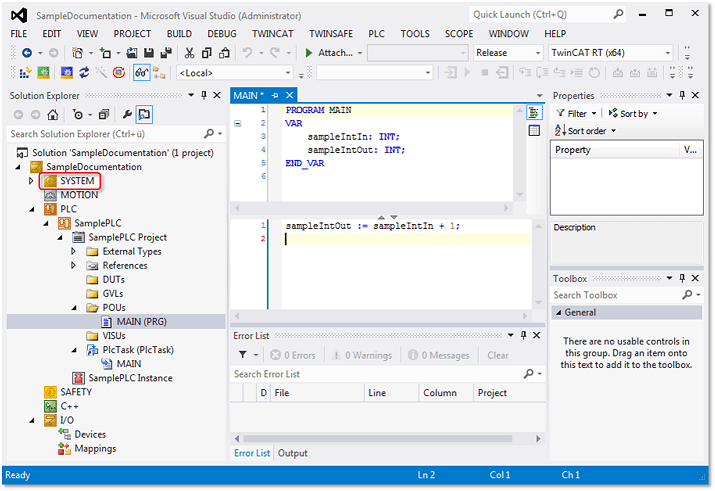Screen dimensions: 715x491
Task: Click TwinCAT Restart in Config Mode icon
Action: coord(67,72)
